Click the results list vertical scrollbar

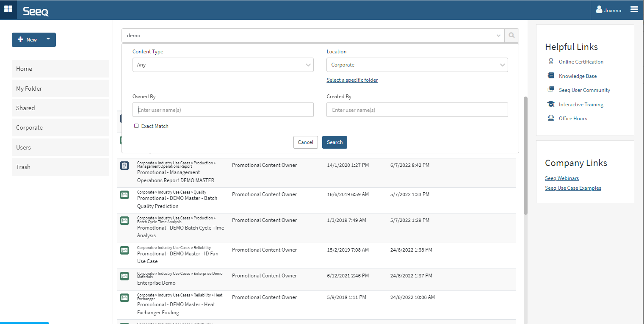coord(526,155)
